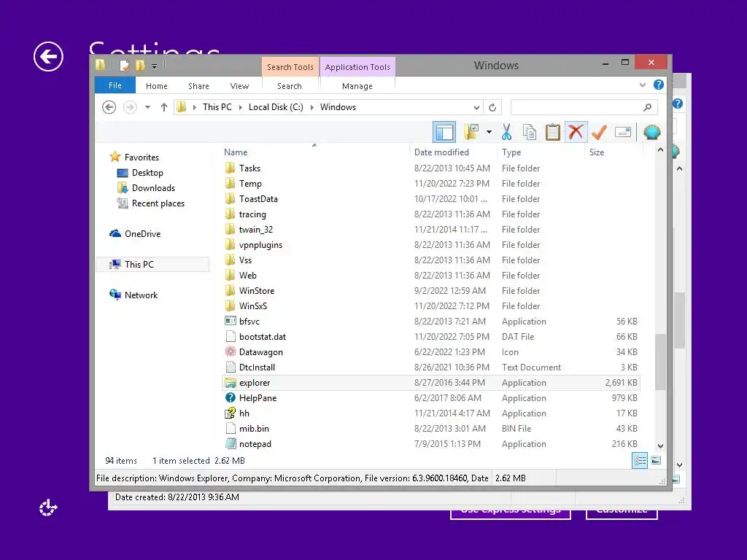Open the Manage ribbon tab
This screenshot has height=560, width=747.
click(x=357, y=86)
